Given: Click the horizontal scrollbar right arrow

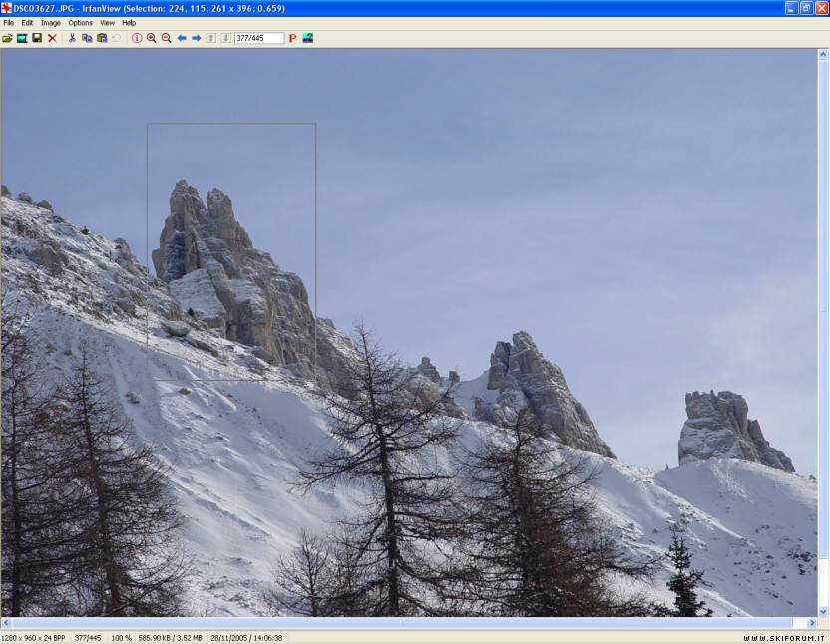Looking at the screenshot, I should (812, 623).
